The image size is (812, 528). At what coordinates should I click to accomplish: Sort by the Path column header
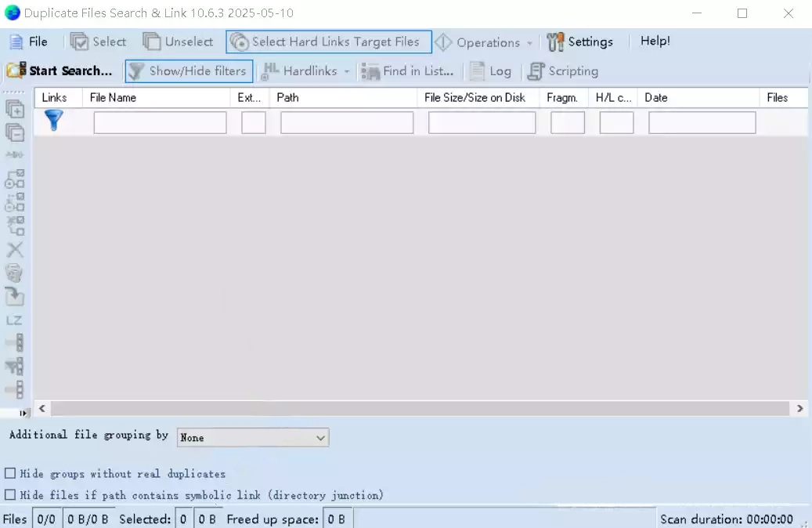(x=343, y=97)
